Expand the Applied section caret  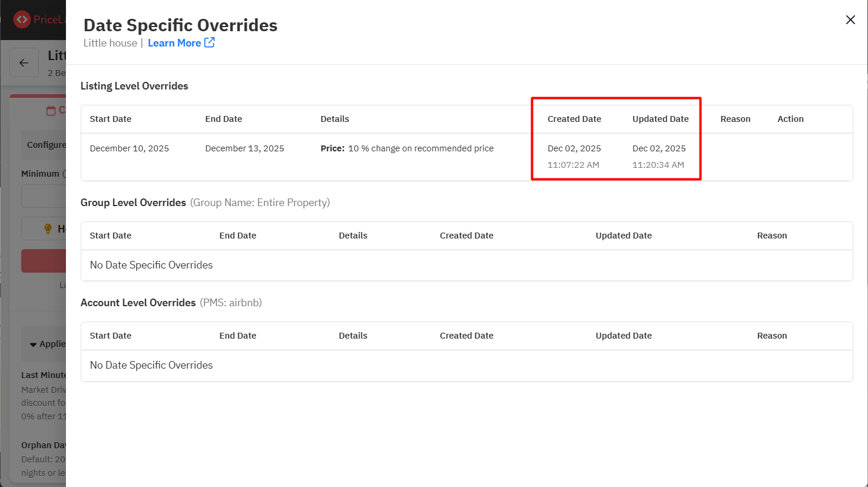click(33, 344)
